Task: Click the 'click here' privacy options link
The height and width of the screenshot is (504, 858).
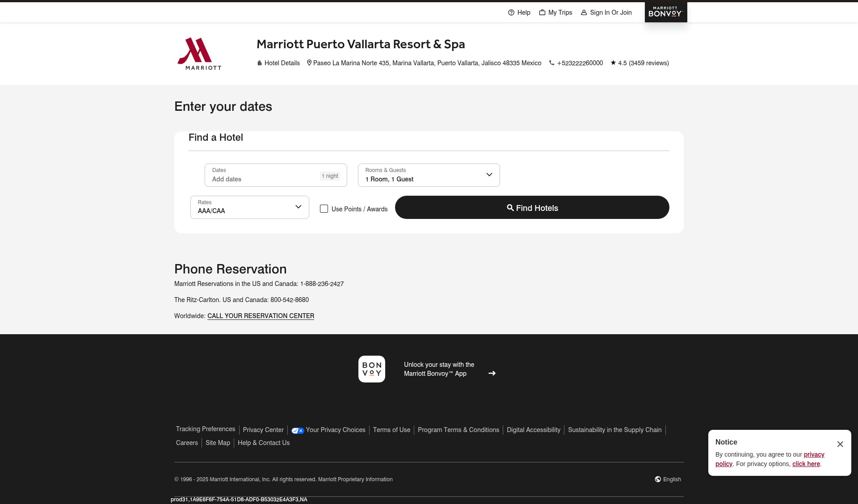Action: (x=806, y=464)
